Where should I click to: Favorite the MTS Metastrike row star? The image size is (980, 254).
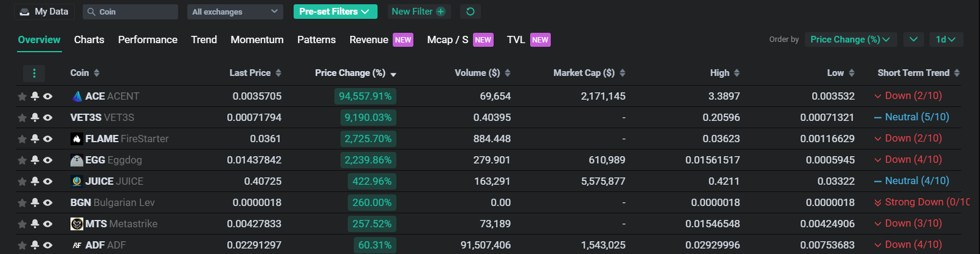pos(22,224)
